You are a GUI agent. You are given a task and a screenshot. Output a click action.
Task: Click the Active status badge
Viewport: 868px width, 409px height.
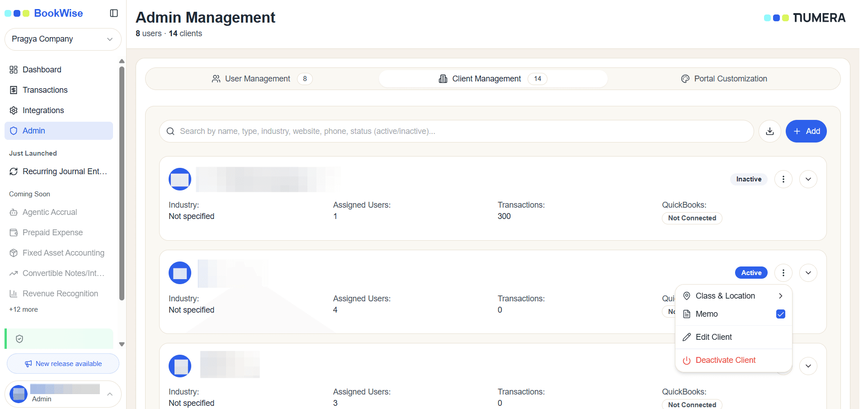[x=751, y=273]
